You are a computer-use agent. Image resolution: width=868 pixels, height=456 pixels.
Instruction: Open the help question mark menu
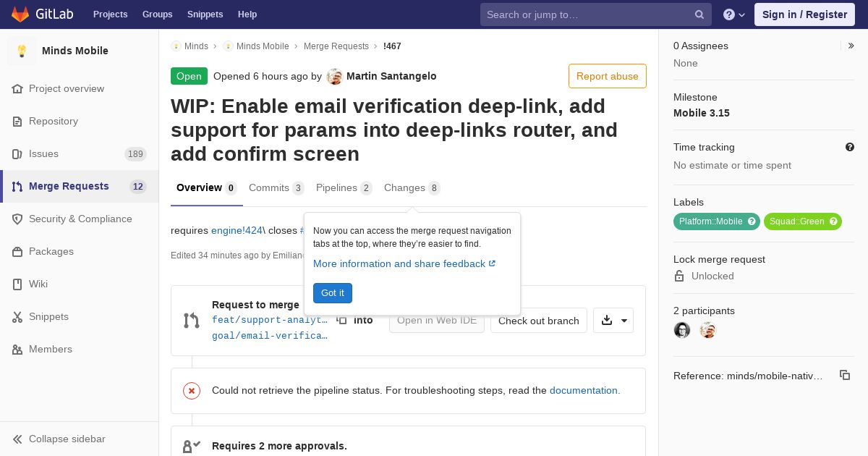click(734, 14)
